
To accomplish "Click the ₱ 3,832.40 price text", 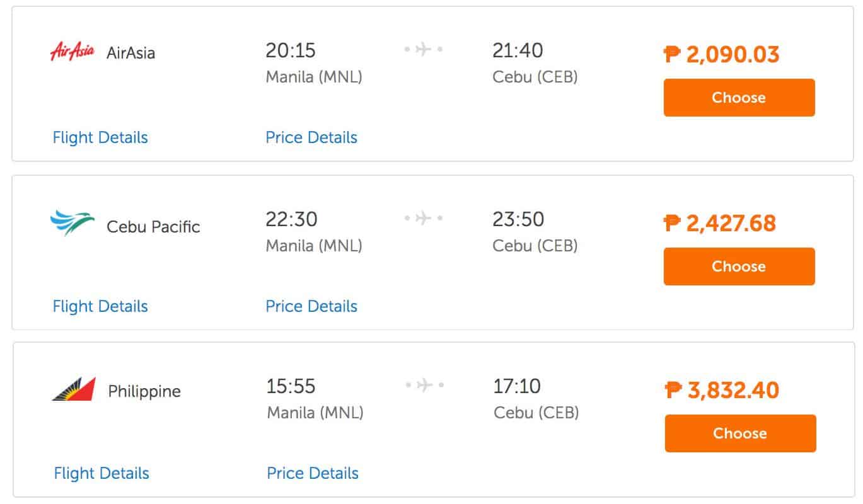I will click(722, 390).
